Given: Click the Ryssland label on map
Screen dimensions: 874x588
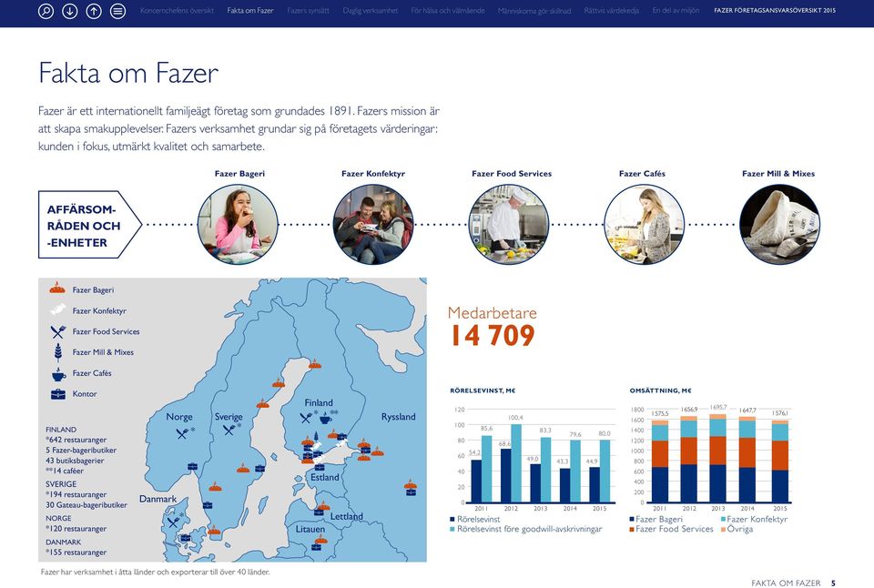Looking at the screenshot, I should [x=398, y=416].
